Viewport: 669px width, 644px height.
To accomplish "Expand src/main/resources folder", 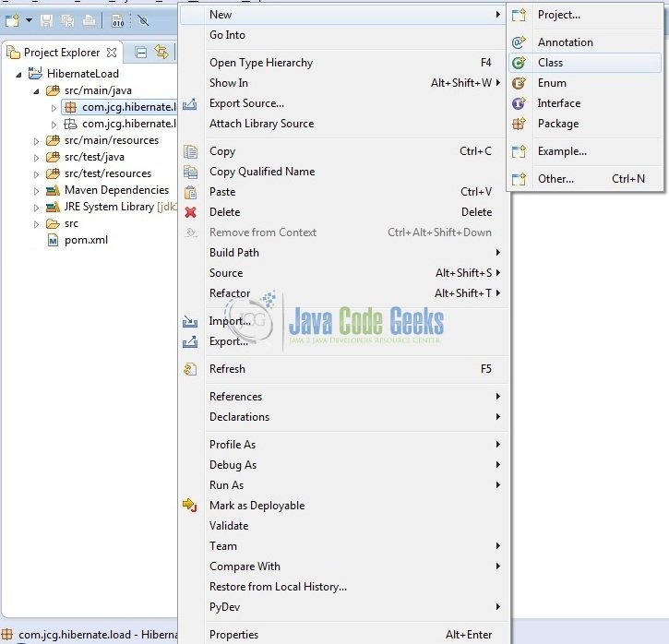I will [36, 141].
